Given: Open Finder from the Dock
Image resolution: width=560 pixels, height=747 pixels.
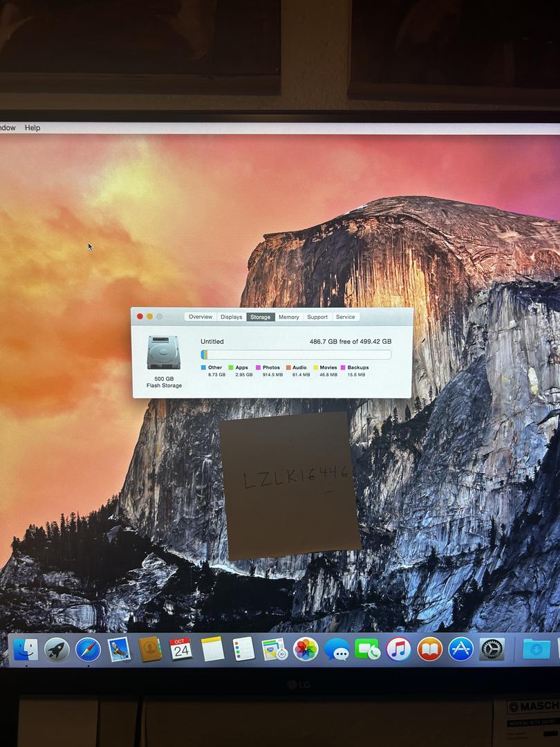Looking at the screenshot, I should point(26,649).
